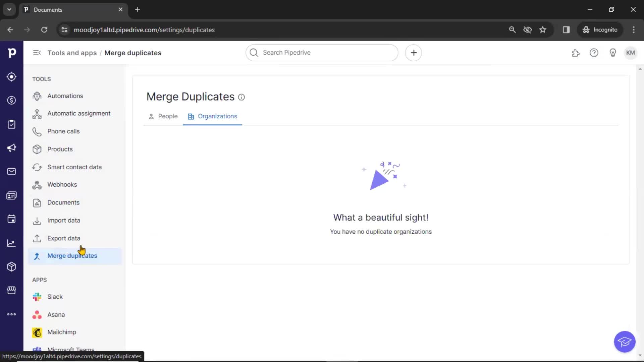Click the add new item plus button

414,53
